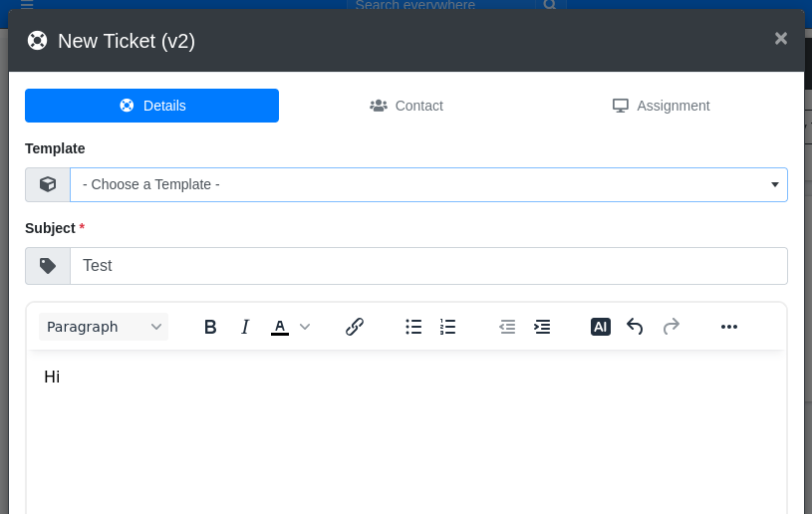
Task: Show more toolbar options
Action: 729,327
